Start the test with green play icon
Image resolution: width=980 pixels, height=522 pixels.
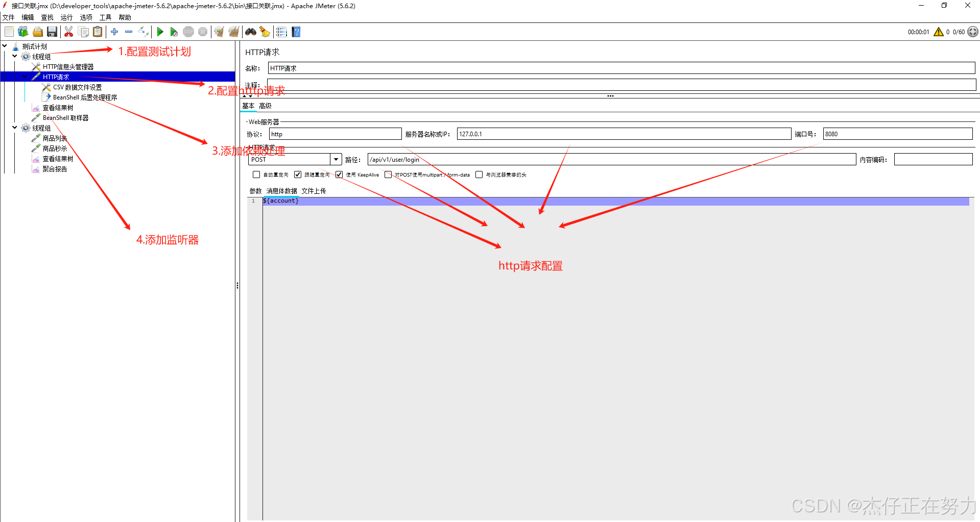[x=160, y=32]
